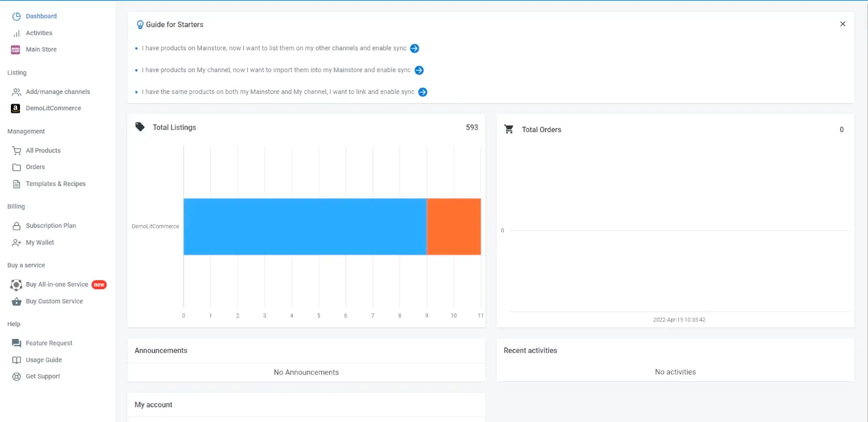Click the Buy All-in-one Service icon
This screenshot has height=422, width=868.
pyautogui.click(x=16, y=285)
